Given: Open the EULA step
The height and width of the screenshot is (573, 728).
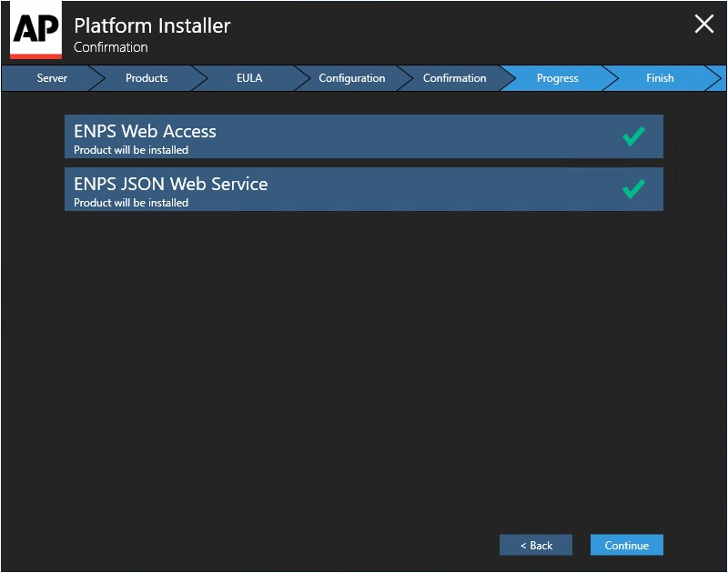Looking at the screenshot, I should pos(249,78).
